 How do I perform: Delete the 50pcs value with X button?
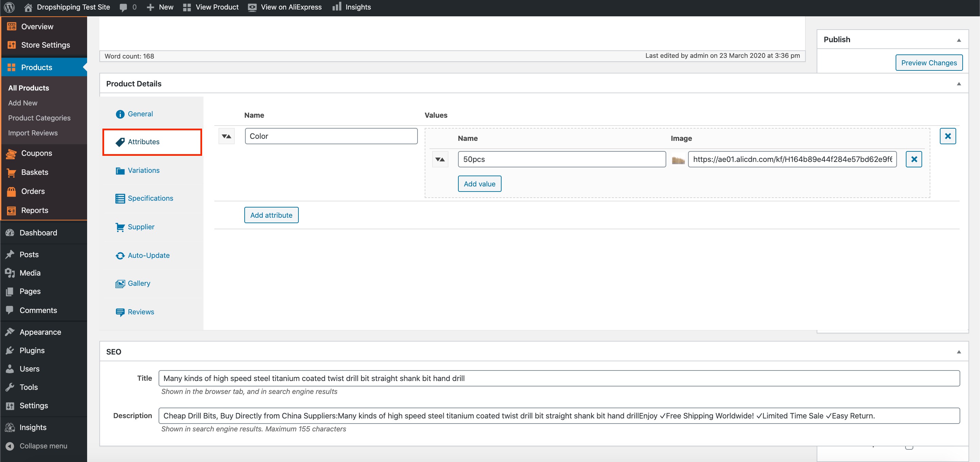913,159
